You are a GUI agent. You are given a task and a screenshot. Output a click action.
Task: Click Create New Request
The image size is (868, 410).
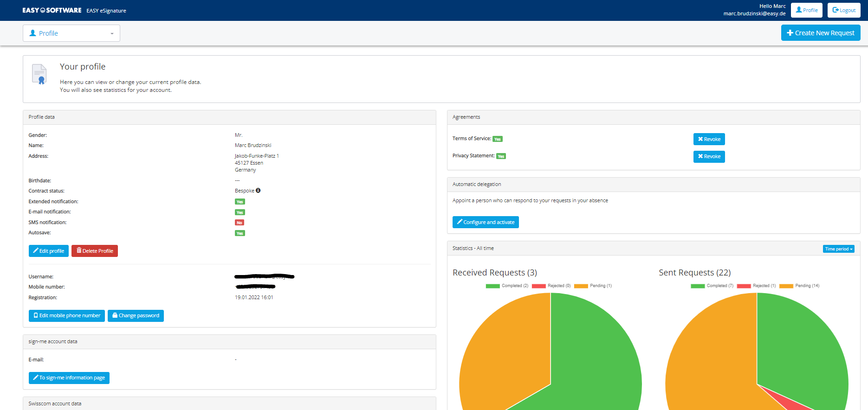[x=821, y=33]
